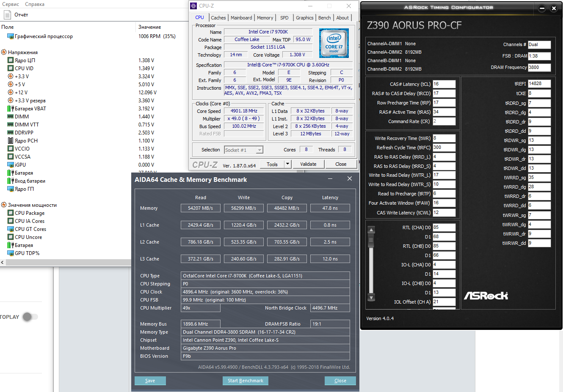Select the +3.3 V резерв row icon
The height and width of the screenshot is (392, 563).
pyautogui.click(x=11, y=101)
